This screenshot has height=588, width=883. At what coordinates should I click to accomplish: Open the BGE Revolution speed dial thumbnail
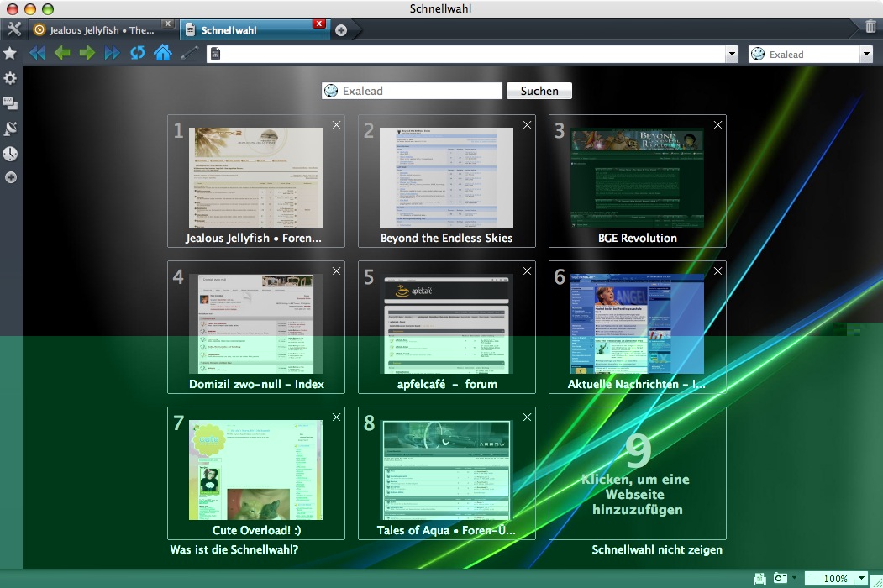click(637, 178)
